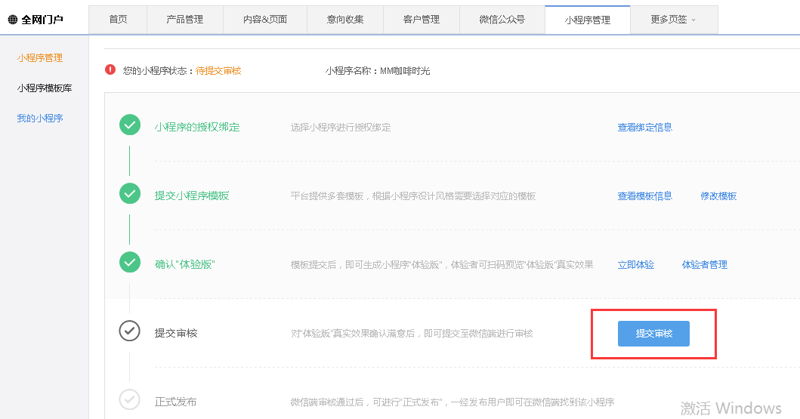Open the 体验者管理 link

(705, 264)
